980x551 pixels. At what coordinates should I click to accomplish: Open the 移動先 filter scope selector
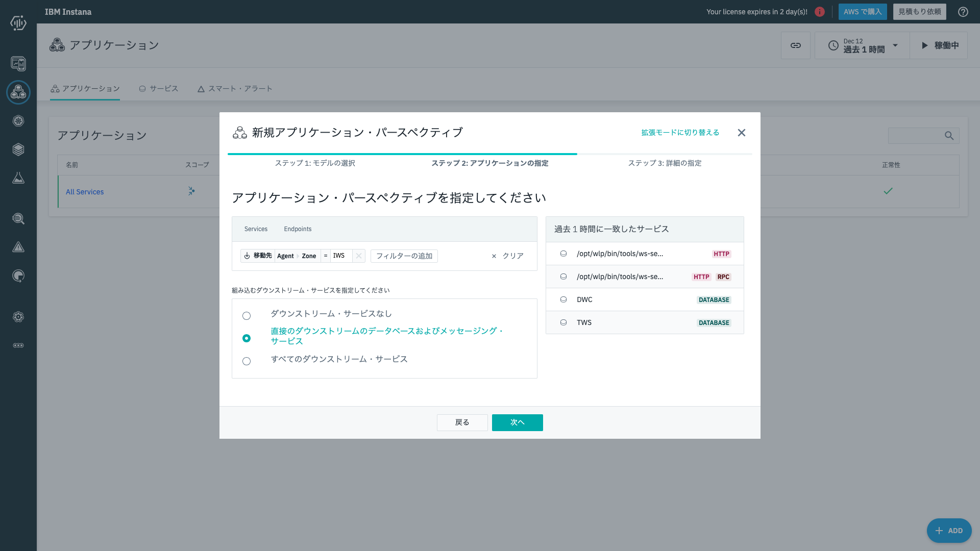pos(258,256)
